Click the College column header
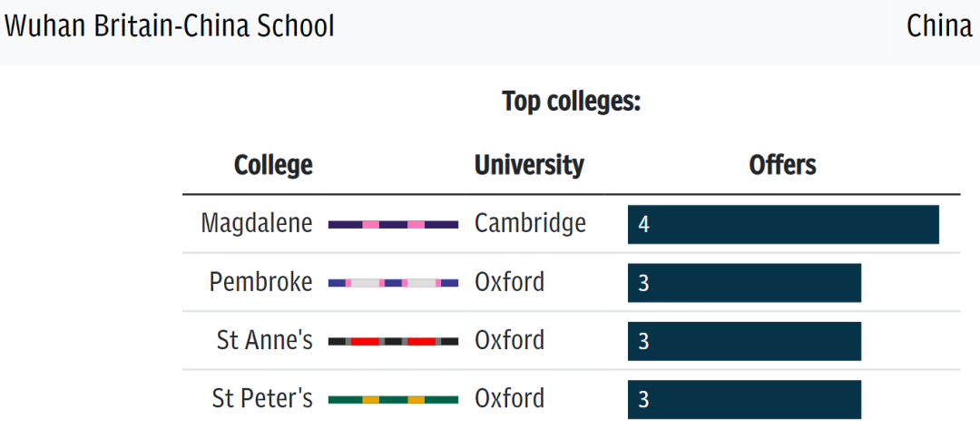Image resolution: width=980 pixels, height=429 pixels. tap(273, 165)
